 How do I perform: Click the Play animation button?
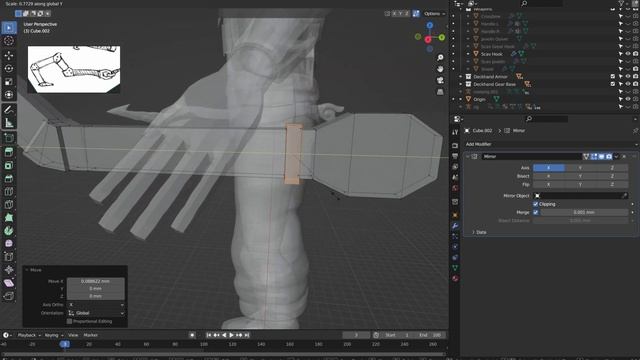(x=231, y=335)
